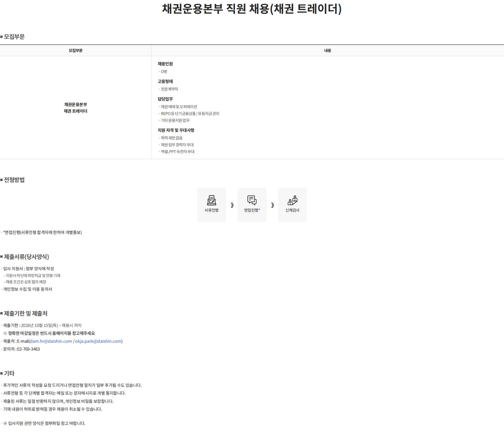Click the page title 채권운용본부 직원 채용(채권 트레이더)
The width and height of the screenshot is (504, 432).
coord(252,9)
